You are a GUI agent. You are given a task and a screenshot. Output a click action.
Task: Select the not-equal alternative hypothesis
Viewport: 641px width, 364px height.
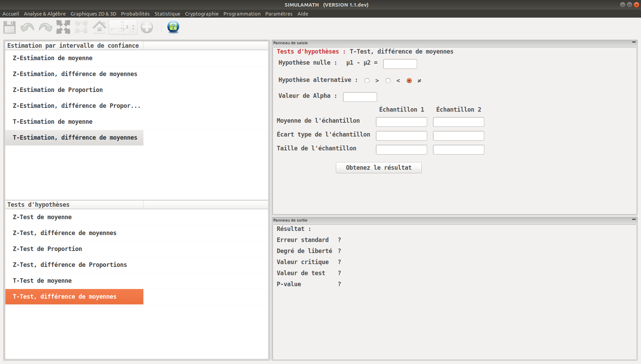409,81
